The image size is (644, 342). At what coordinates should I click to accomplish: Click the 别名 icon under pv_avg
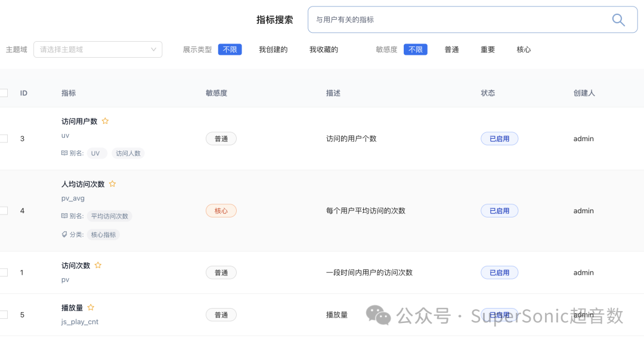click(64, 216)
